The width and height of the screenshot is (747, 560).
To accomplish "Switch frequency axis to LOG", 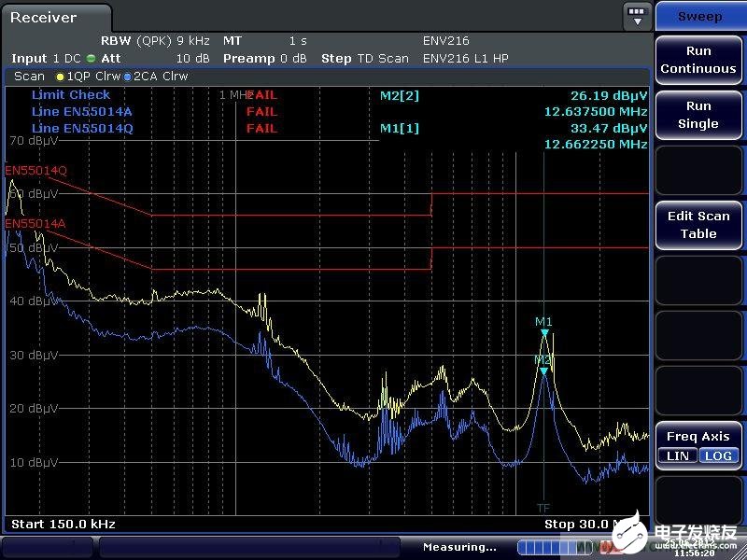I will coord(719,455).
